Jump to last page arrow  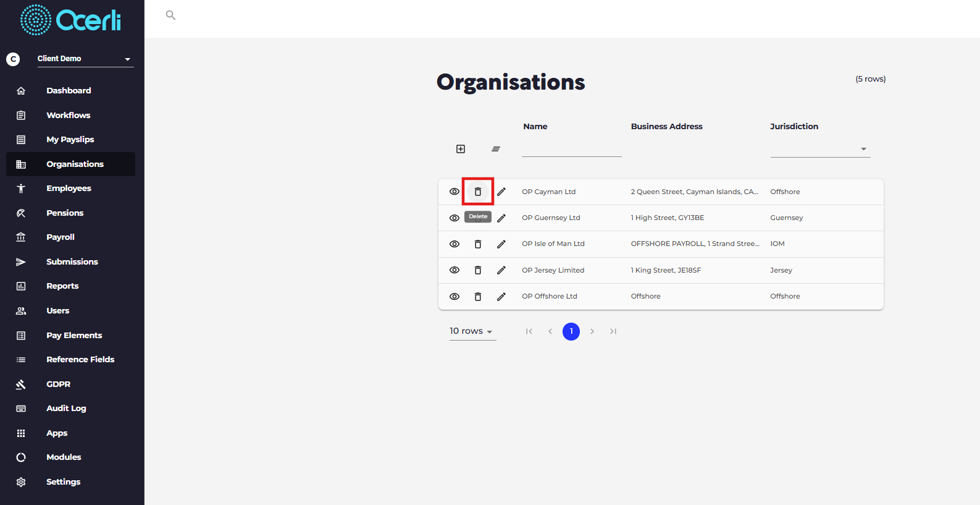tap(613, 331)
